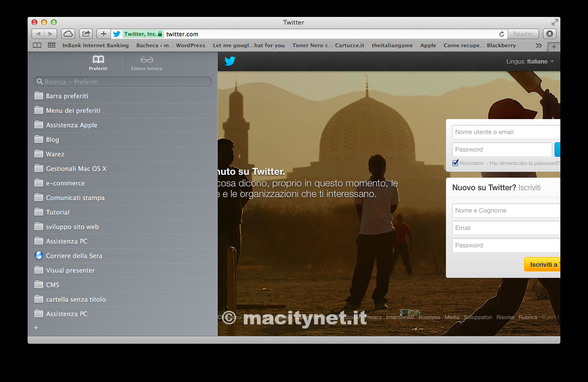Image resolution: width=588 pixels, height=382 pixels.
Task: Click Rubrica footer link
Action: coord(528,317)
